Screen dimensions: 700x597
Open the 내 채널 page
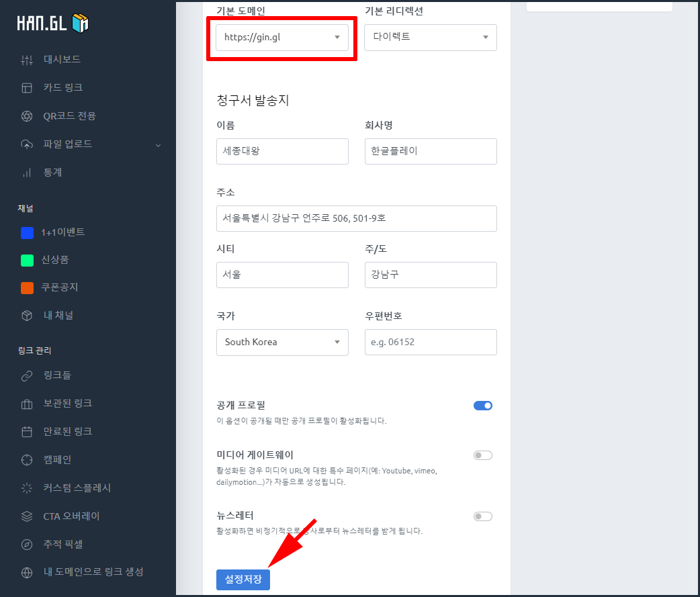pyautogui.click(x=58, y=316)
